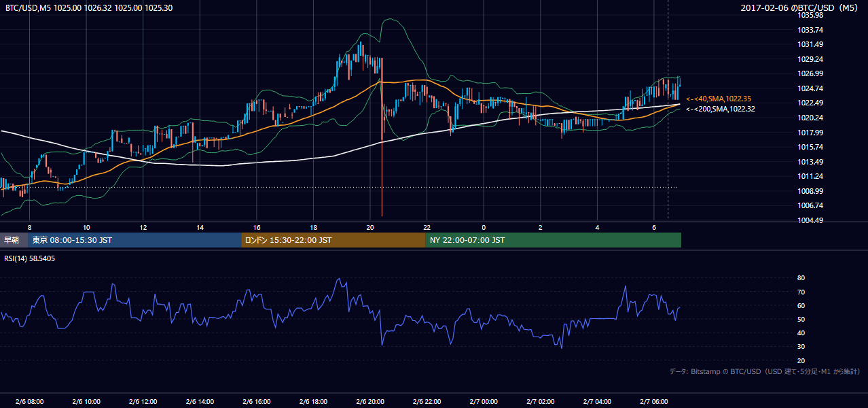Click the bottom date label 2/6 22:00

[427, 401]
